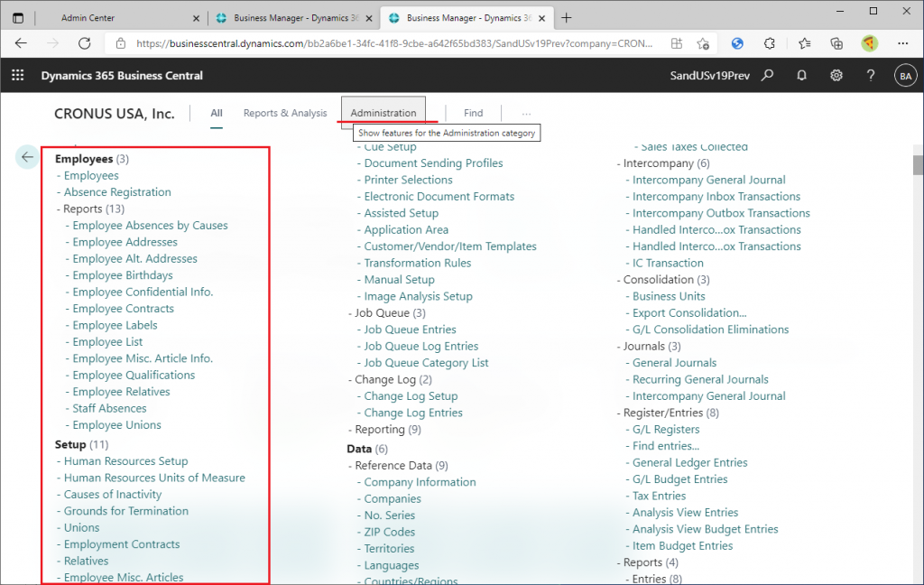This screenshot has height=585, width=924.
Task: Click the Data (6) section heading
Action: (x=367, y=449)
